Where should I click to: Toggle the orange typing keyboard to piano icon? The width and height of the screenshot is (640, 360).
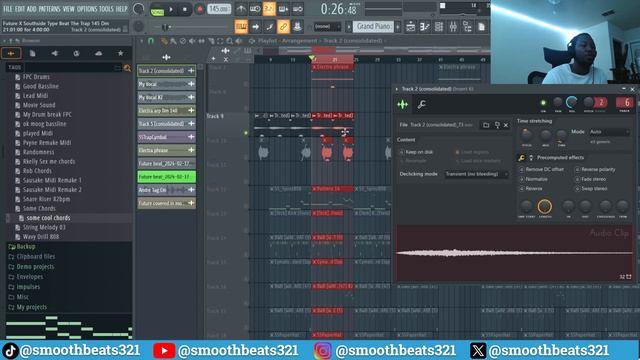click(241, 27)
